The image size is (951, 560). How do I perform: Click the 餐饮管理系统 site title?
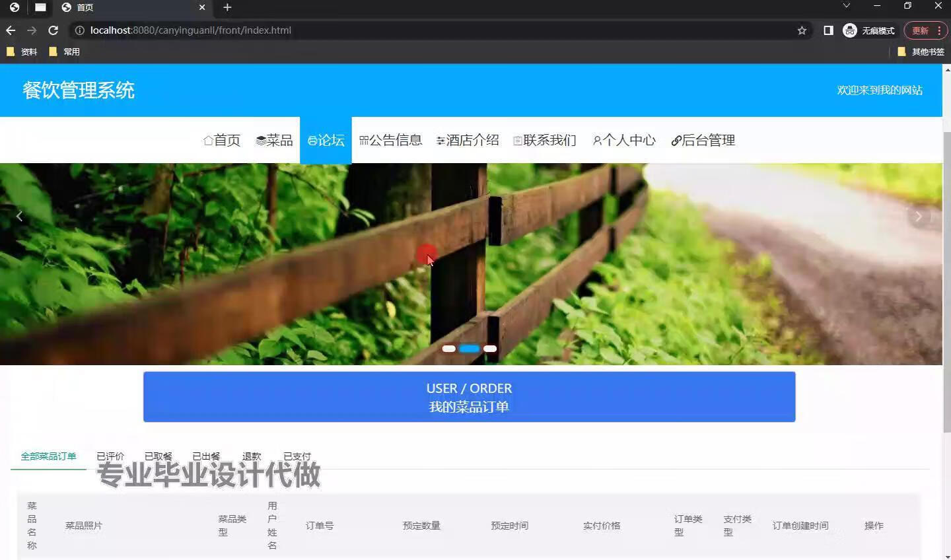point(79,90)
